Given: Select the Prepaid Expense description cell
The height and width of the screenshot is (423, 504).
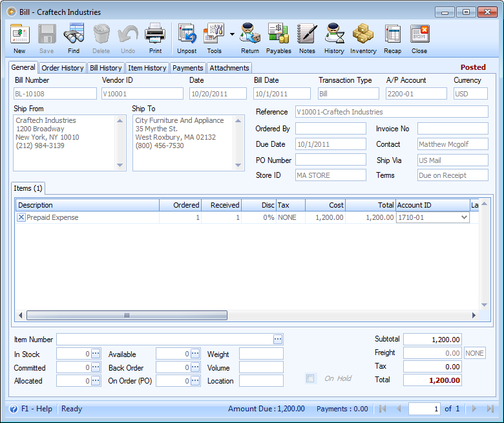Looking at the screenshot, I should tap(87, 217).
